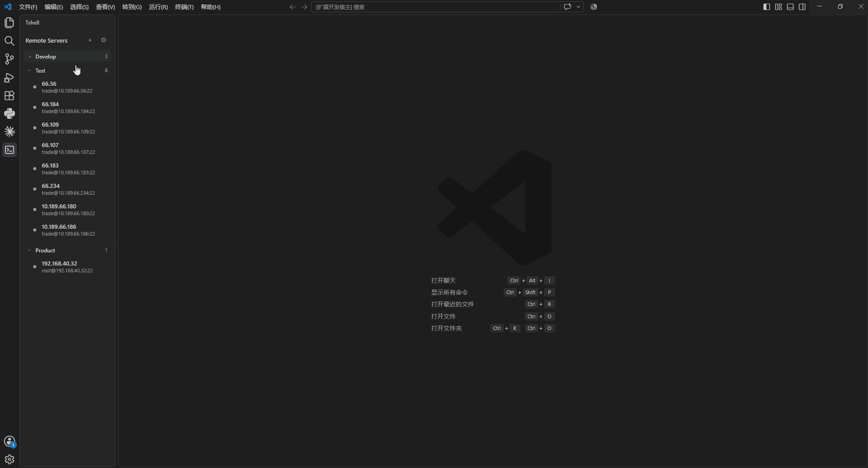Open the 转到(G) menu
Viewport: 868px width, 468px height.
(132, 7)
